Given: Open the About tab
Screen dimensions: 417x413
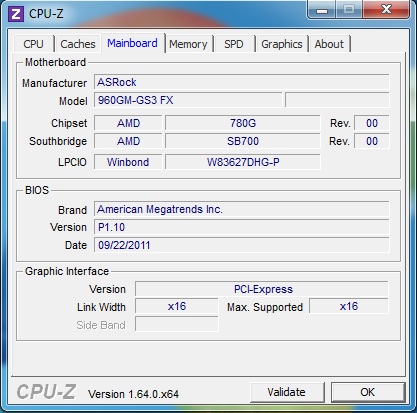Looking at the screenshot, I should (x=329, y=44).
